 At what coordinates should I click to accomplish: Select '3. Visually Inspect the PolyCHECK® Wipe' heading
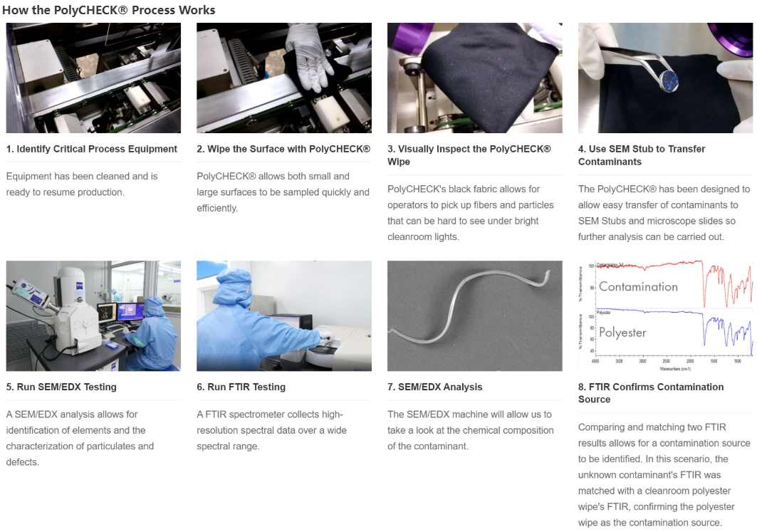(469, 155)
